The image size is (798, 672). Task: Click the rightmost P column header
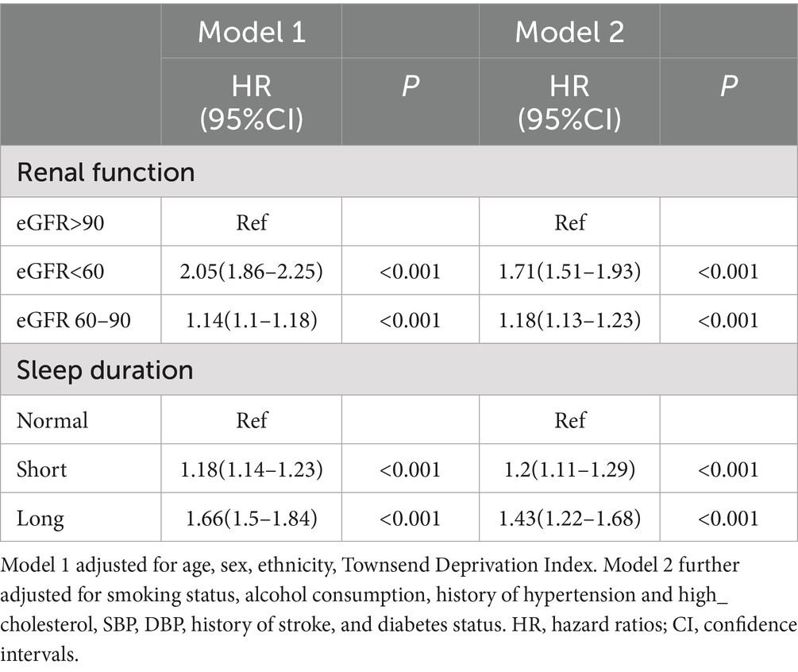[728, 87]
